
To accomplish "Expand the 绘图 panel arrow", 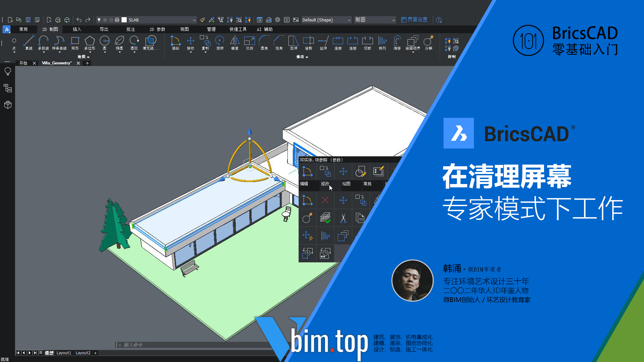I will (x=88, y=57).
